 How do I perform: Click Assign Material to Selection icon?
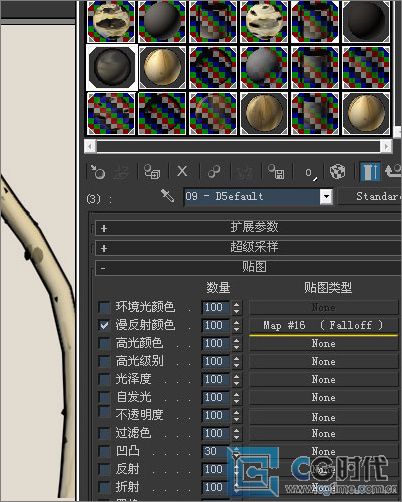coord(152,172)
